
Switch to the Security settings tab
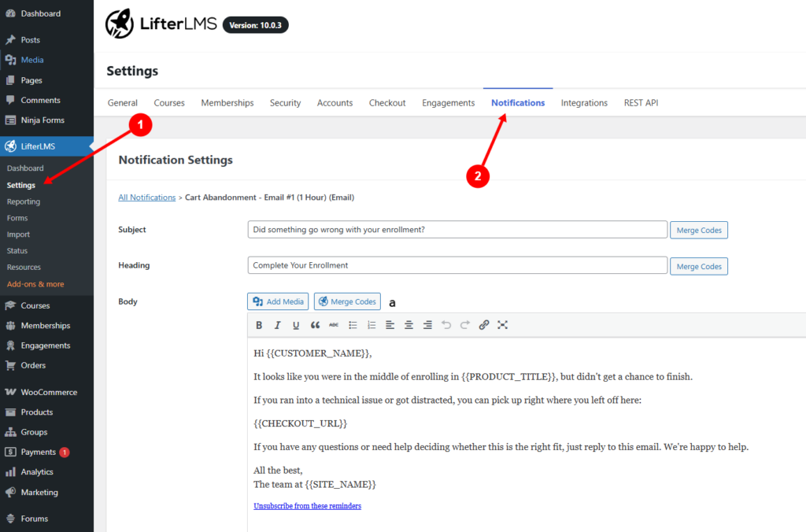coord(285,103)
